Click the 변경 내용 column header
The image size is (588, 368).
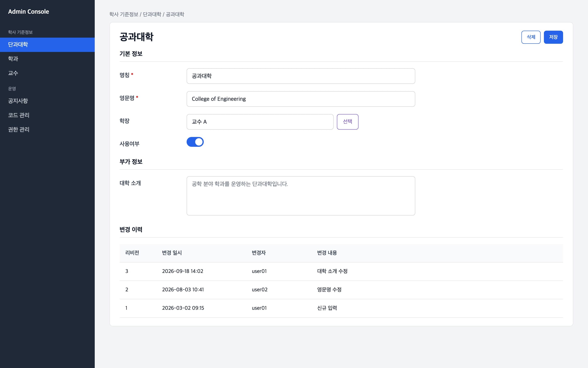[x=327, y=253]
